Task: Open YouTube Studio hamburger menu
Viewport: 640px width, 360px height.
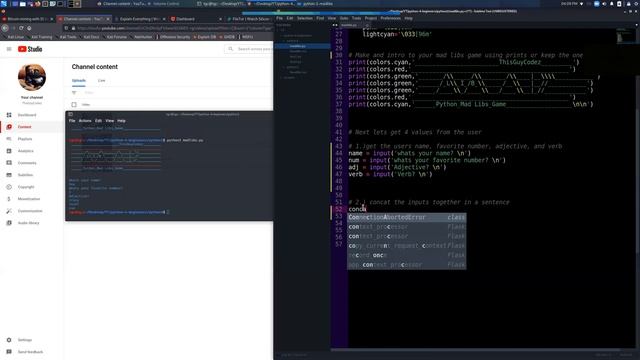Action: pos(9,49)
